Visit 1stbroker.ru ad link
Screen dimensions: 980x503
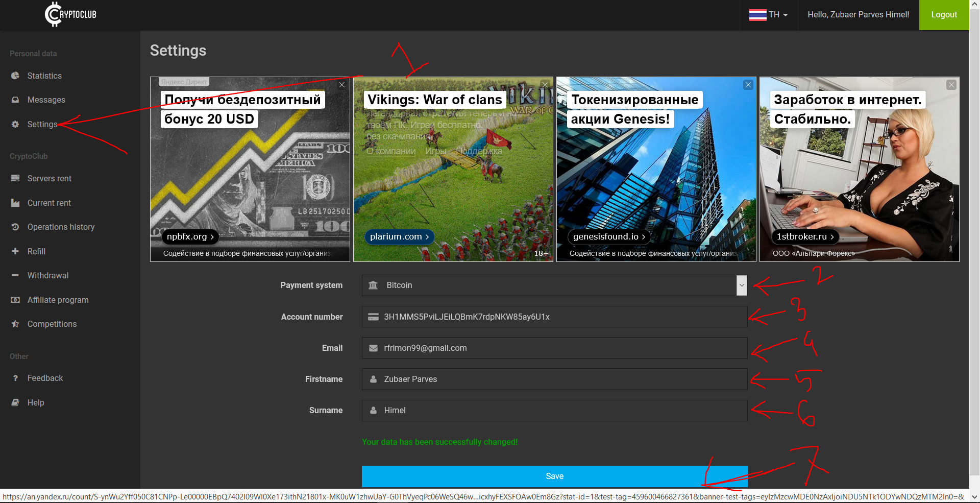805,236
